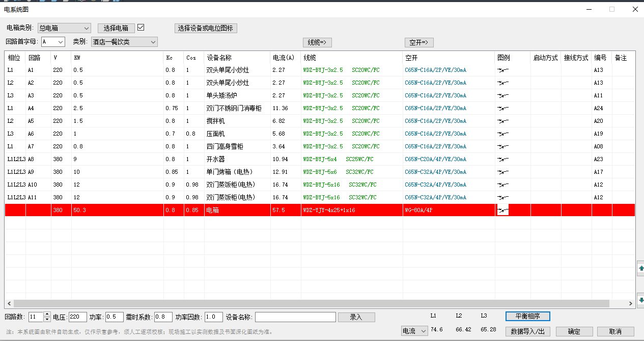Select the 相位 column header
Screen dimensions: 644x341
click(15, 58)
